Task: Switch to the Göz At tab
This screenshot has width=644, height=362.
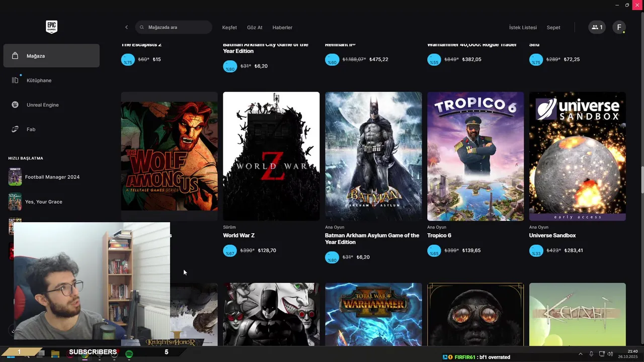Action: click(255, 28)
